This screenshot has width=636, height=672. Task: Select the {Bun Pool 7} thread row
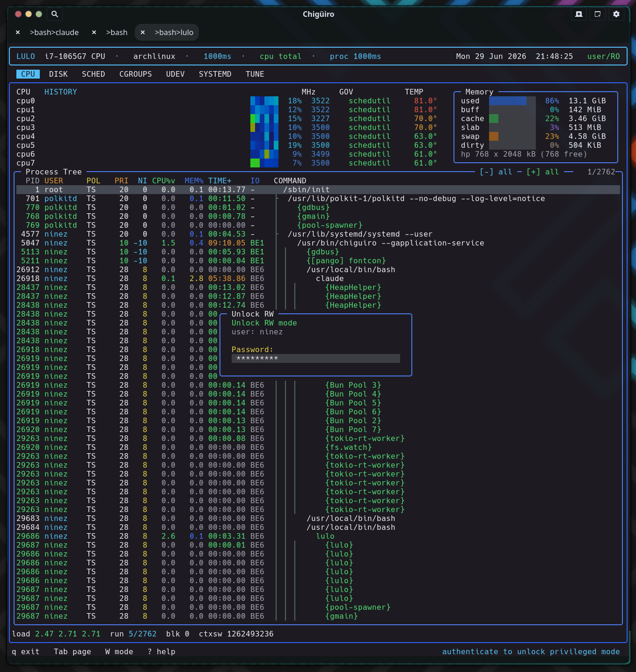[x=318, y=429]
